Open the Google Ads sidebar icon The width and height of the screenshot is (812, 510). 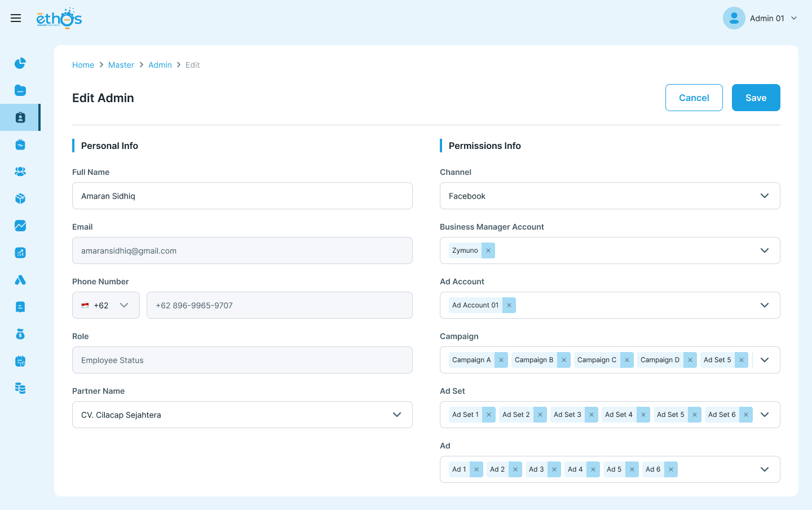click(x=20, y=280)
